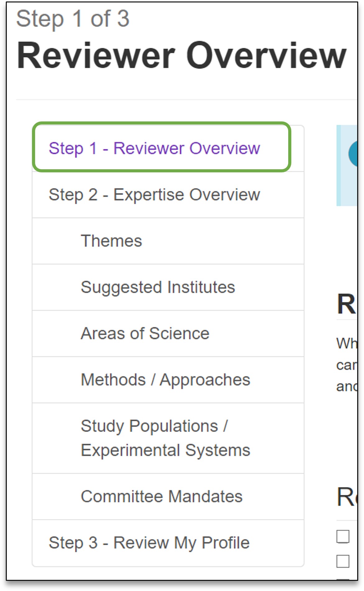The image size is (364, 591).
Task: Go to Step 2 - Expertise Overview
Action: click(154, 195)
